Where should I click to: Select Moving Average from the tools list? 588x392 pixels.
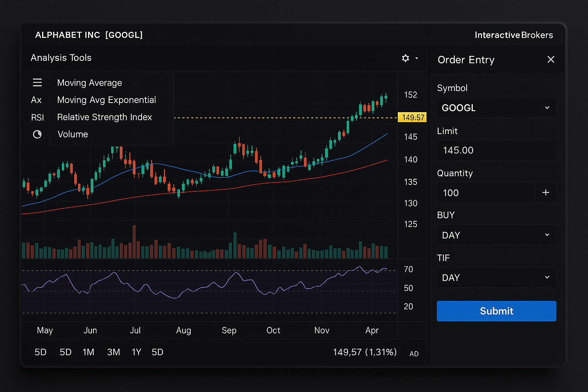tap(90, 83)
